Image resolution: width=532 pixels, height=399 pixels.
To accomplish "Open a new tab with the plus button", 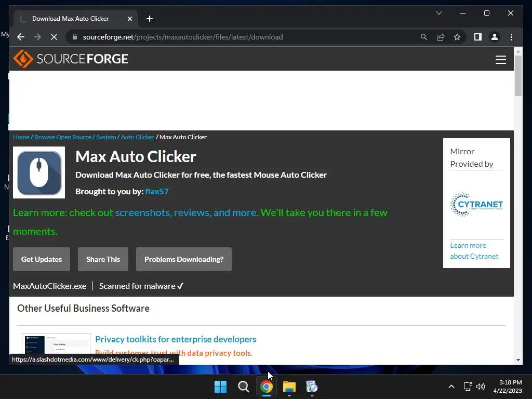I will click(x=150, y=19).
